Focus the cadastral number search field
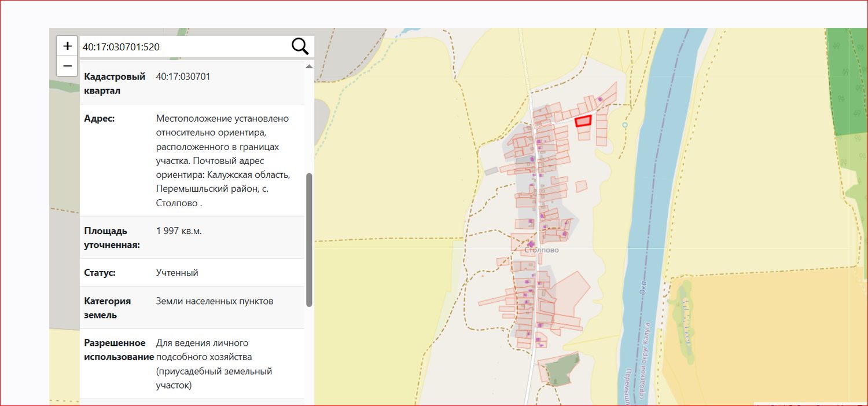Screen dimensions: 868x406 (184, 47)
